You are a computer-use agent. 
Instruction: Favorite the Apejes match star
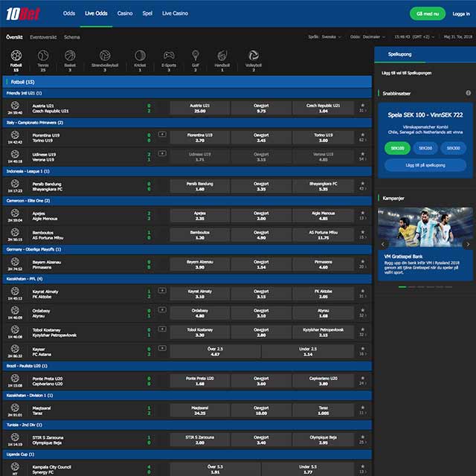click(x=362, y=213)
